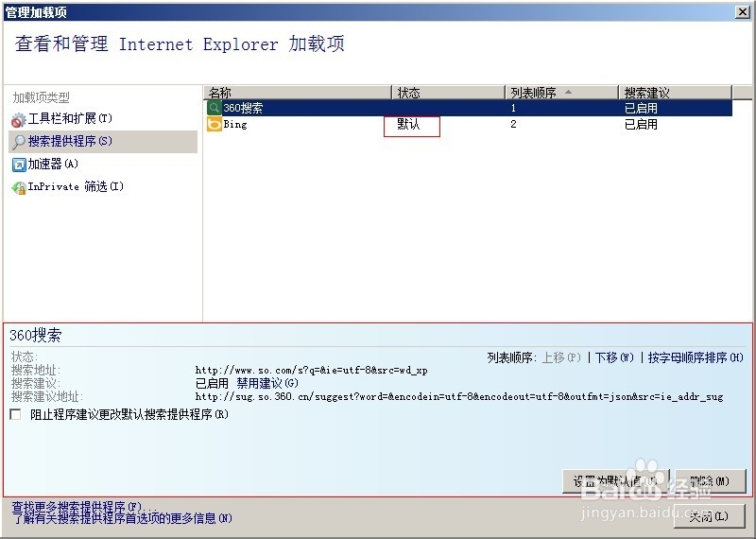Viewport: 756px width, 539px height.
Task: Click the 默认 status cell for Bing
Action: tap(408, 124)
